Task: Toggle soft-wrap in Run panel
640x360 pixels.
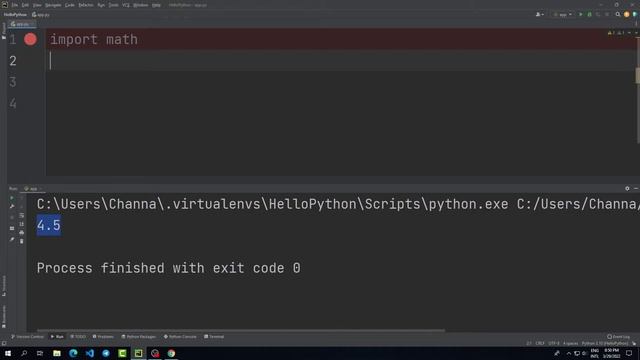Action: [22, 215]
